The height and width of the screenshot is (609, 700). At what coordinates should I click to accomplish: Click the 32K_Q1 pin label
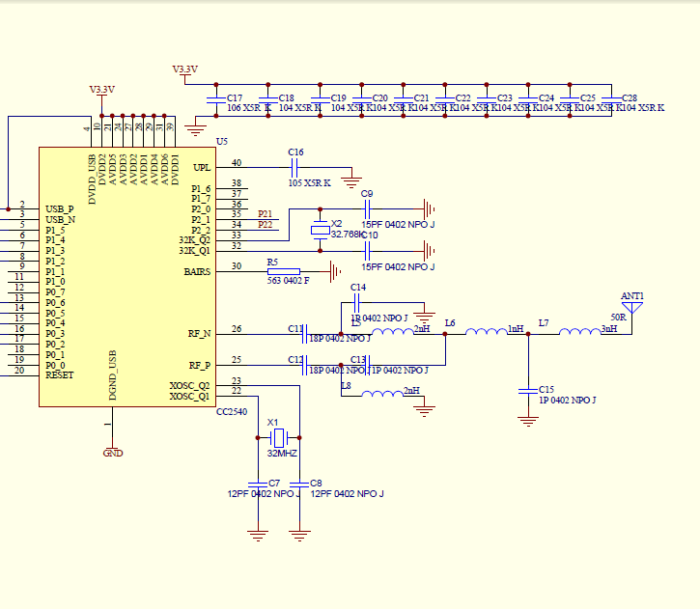[194, 251]
